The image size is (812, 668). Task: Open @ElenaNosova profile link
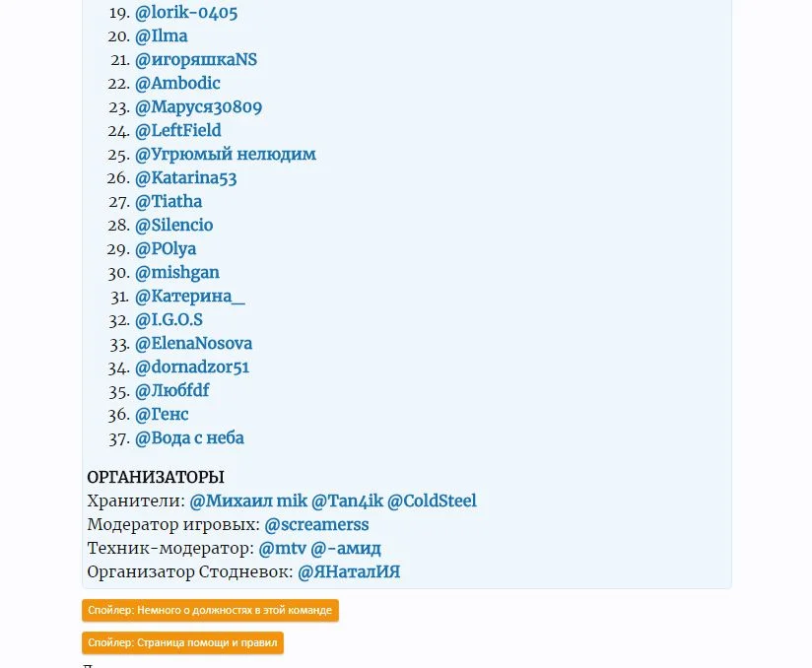tap(193, 344)
